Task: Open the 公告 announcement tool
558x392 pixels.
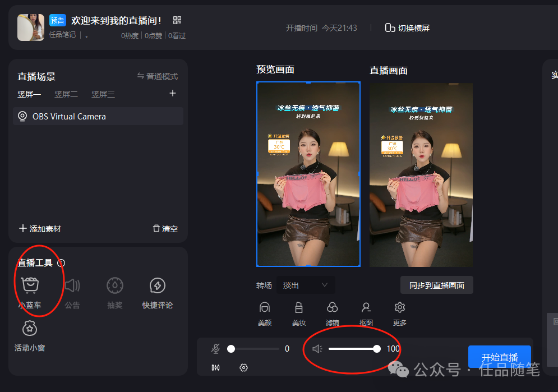Action: 72,292
